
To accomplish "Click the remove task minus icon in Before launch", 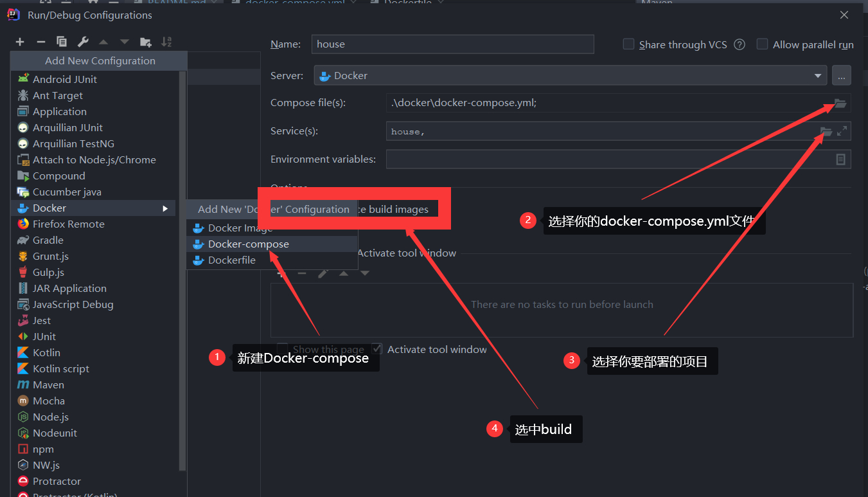I will click(x=302, y=273).
